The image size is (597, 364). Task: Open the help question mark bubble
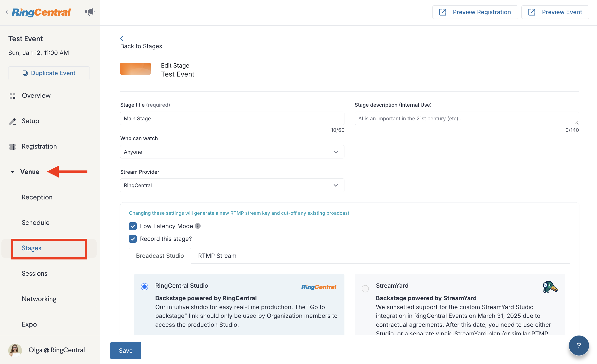579,345
